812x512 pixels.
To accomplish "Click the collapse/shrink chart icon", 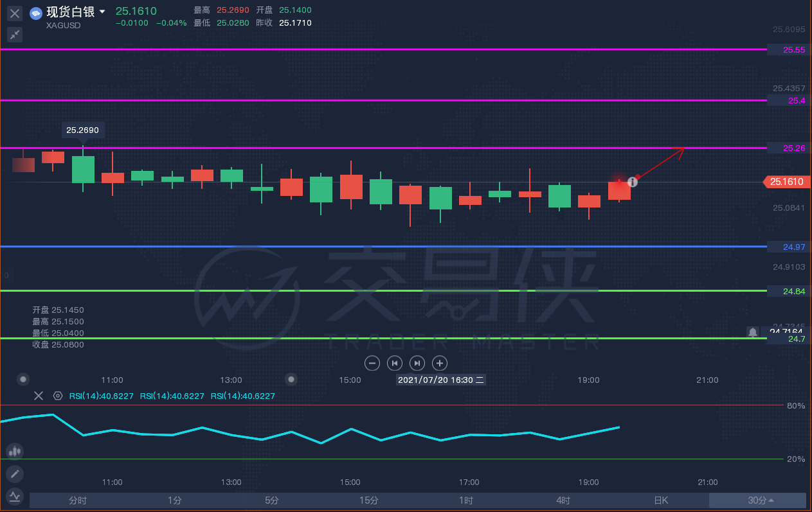I will tap(15, 35).
